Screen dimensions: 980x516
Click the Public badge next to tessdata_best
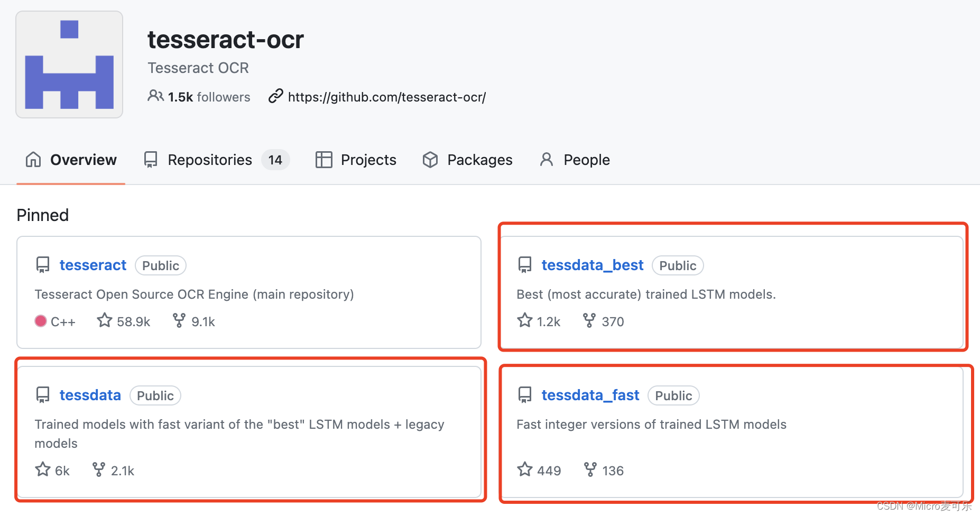678,265
